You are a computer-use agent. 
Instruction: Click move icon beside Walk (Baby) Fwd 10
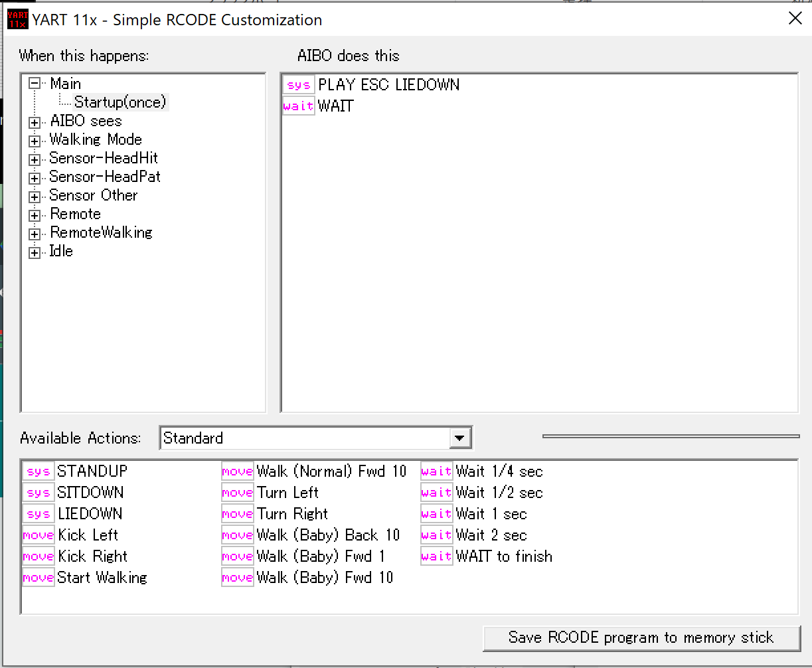point(238,578)
